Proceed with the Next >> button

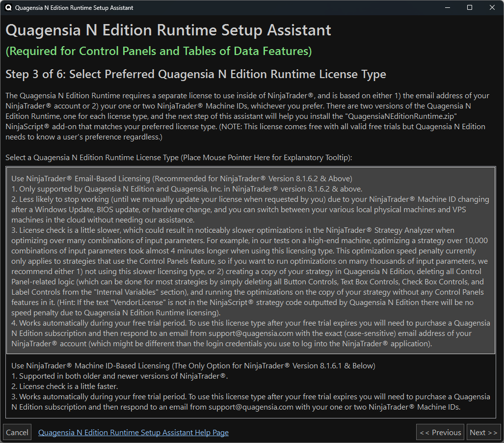point(483,432)
